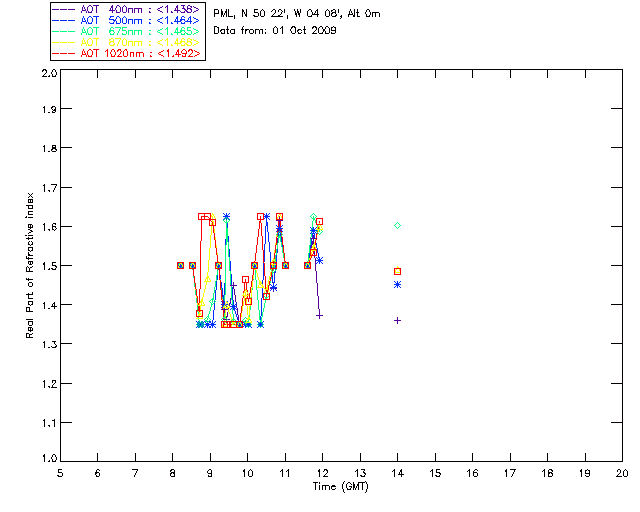Click the isolated red square marker at 14 GMT
The width and height of the screenshot is (640, 512).
coord(397,271)
